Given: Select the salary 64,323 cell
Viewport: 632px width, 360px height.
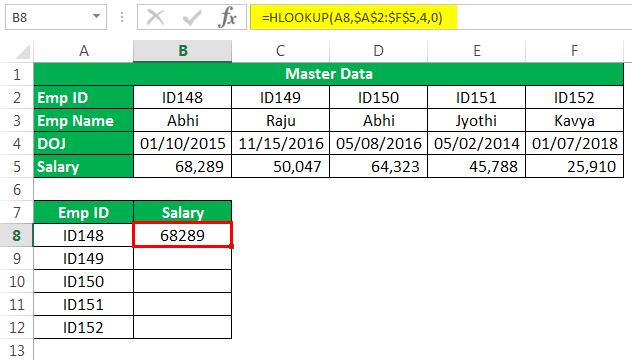Looking at the screenshot, I should point(378,166).
